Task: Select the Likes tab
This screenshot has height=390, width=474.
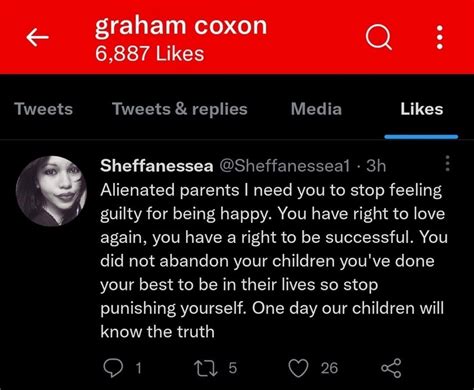Action: [x=422, y=109]
